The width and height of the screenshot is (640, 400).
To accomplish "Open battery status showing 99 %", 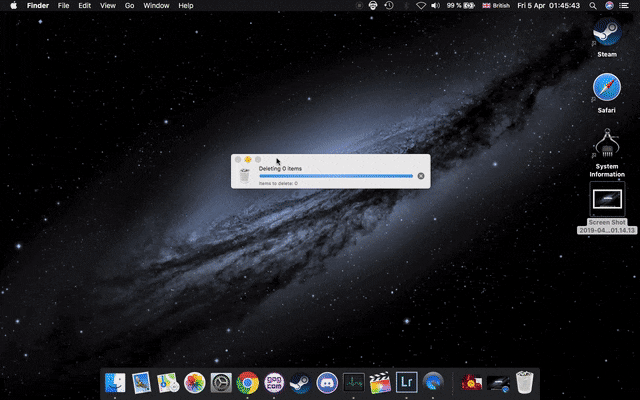I will [x=460, y=6].
